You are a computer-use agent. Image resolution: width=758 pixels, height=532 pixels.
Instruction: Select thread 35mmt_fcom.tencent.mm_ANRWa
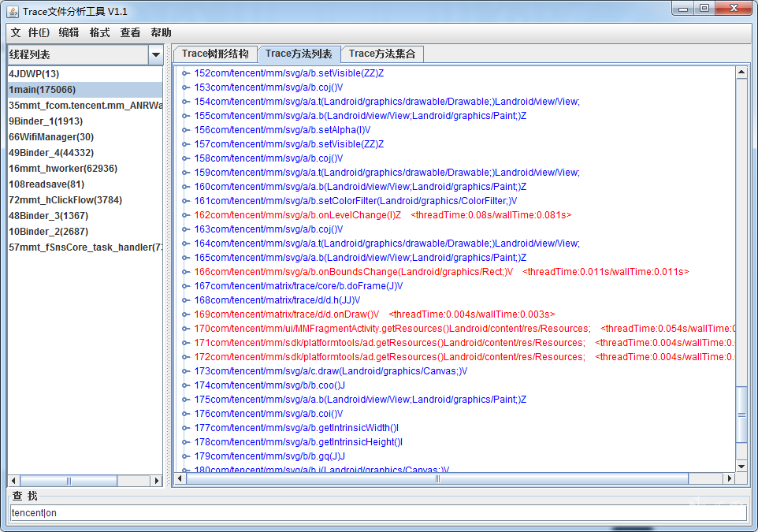click(x=85, y=106)
